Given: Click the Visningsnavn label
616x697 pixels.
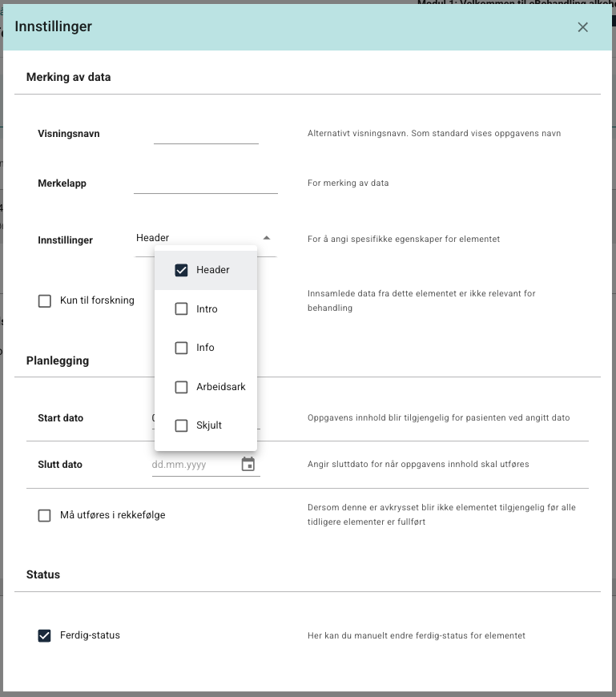Looking at the screenshot, I should pyautogui.click(x=69, y=134).
